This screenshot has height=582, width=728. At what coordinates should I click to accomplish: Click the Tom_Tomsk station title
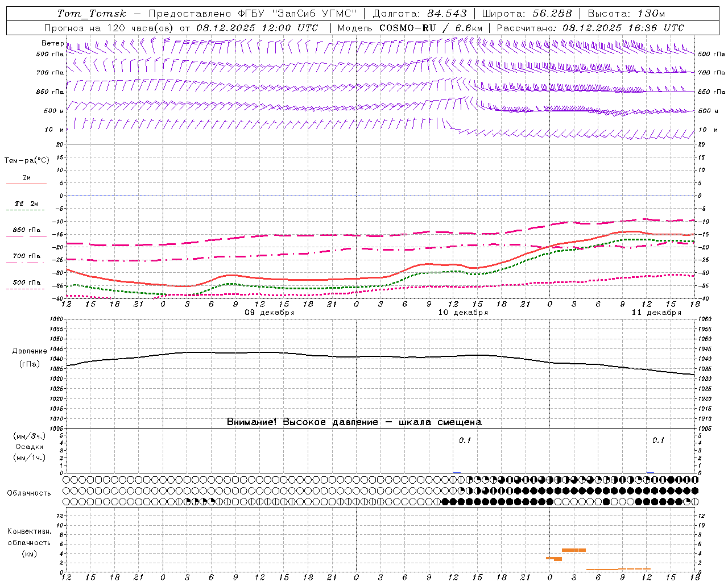tap(92, 14)
